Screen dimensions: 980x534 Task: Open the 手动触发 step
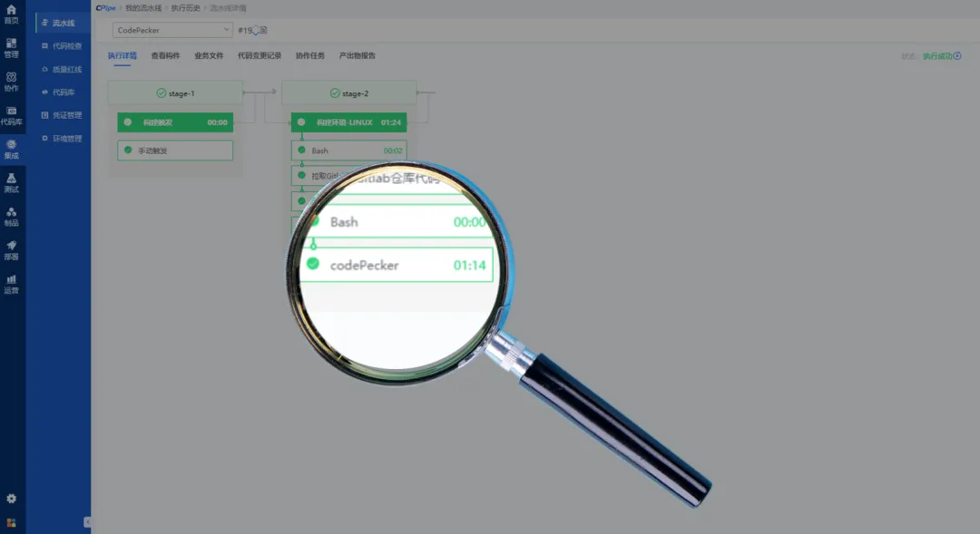(x=175, y=150)
